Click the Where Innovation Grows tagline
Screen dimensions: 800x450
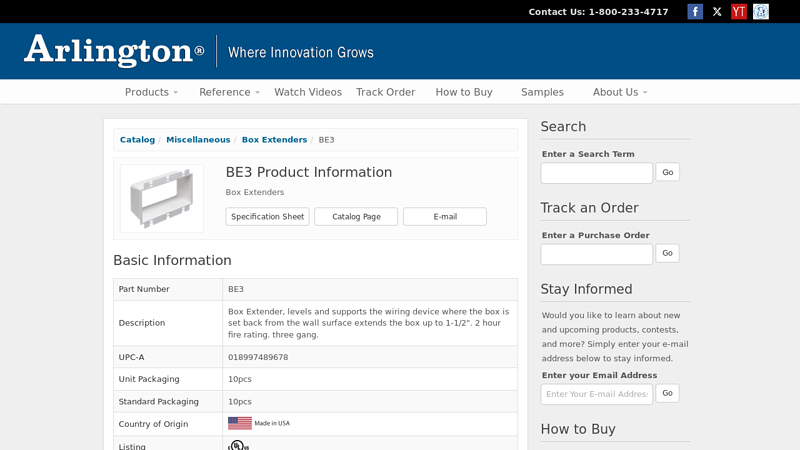301,53
